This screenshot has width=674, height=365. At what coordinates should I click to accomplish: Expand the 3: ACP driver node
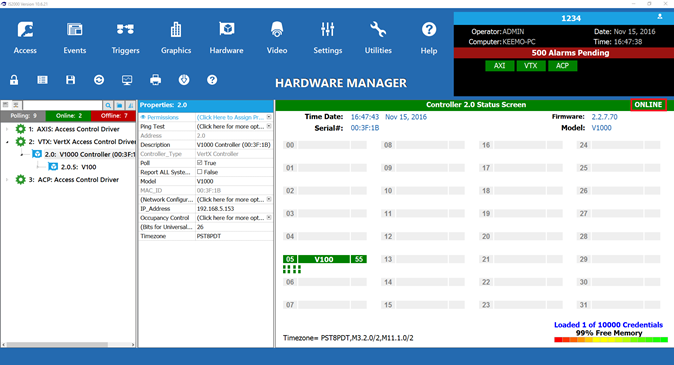[x=7, y=180]
